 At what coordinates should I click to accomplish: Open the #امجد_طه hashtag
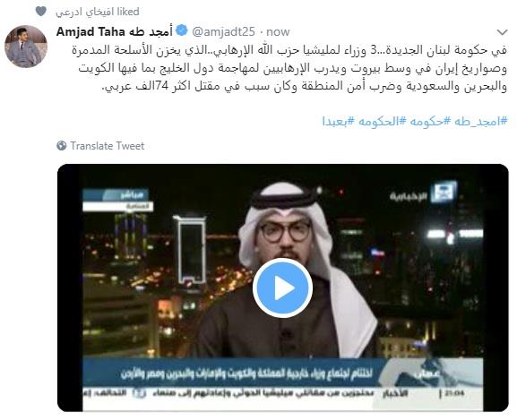(x=480, y=121)
